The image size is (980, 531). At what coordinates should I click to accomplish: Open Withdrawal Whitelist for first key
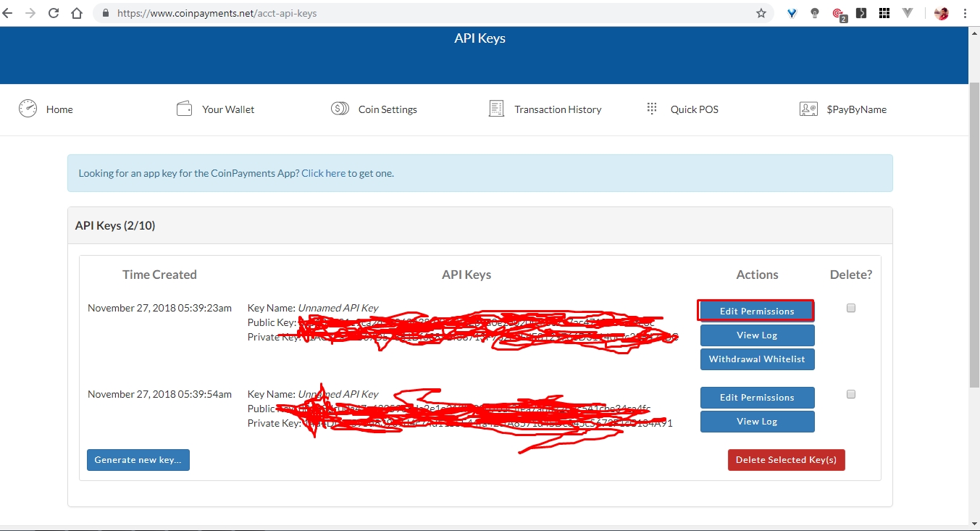pos(757,359)
